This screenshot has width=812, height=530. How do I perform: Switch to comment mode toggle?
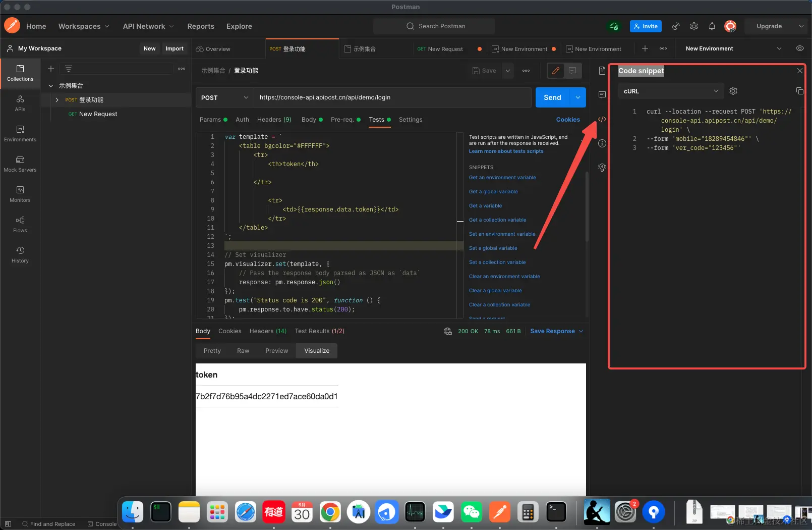click(572, 71)
